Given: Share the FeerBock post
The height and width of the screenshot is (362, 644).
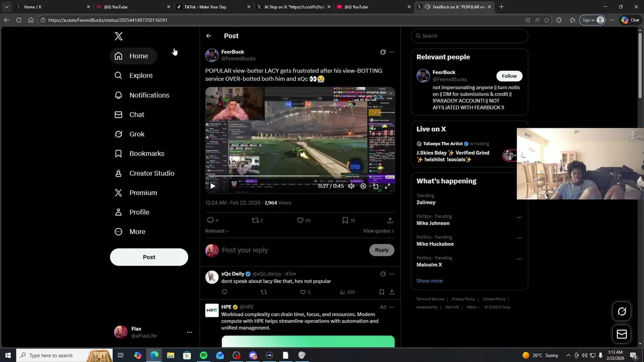Looking at the screenshot, I should pos(390,220).
